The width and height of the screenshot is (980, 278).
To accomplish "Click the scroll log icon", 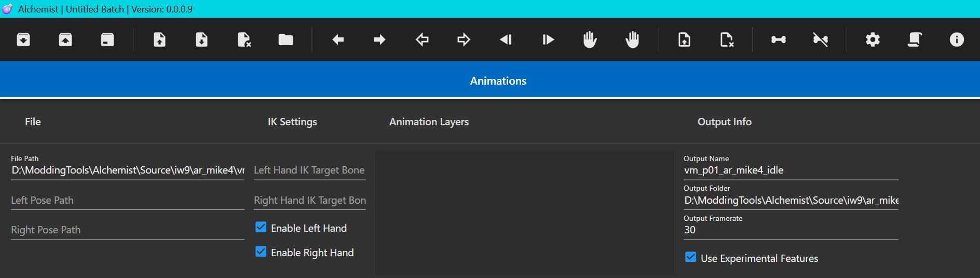I will 915,39.
